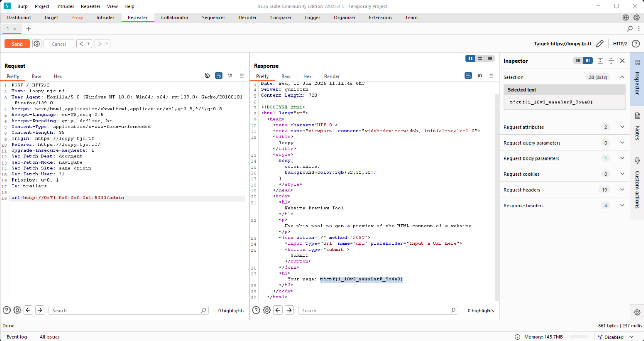Switch to the Proxy tab

click(77, 18)
